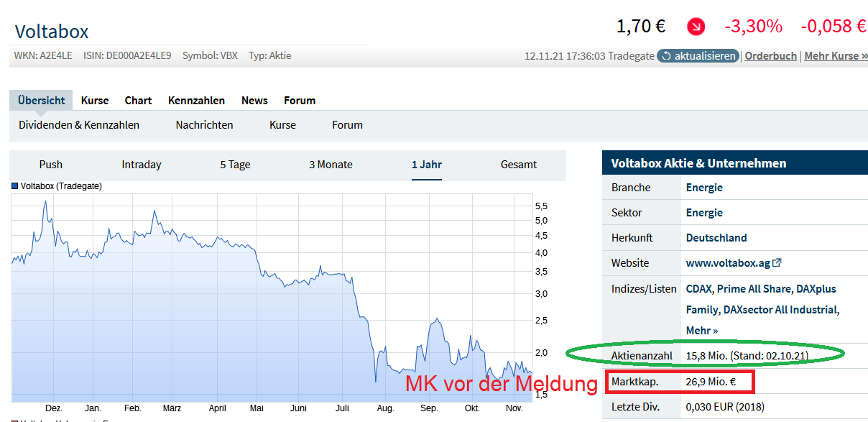
Task: Open Dividenden & Kennzahlen sub-navigation
Action: tap(79, 125)
